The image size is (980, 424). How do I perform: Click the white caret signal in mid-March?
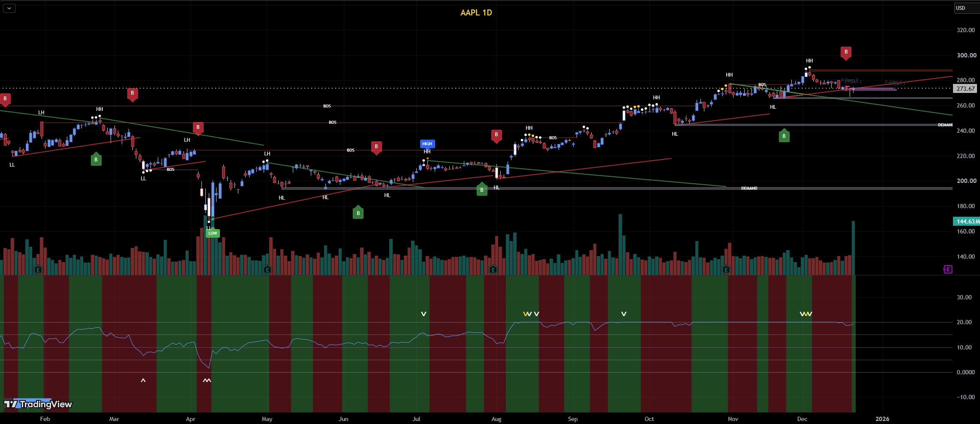pyautogui.click(x=143, y=380)
